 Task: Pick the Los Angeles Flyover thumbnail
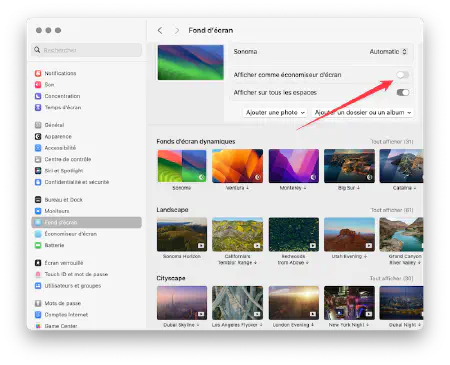pos(237,303)
